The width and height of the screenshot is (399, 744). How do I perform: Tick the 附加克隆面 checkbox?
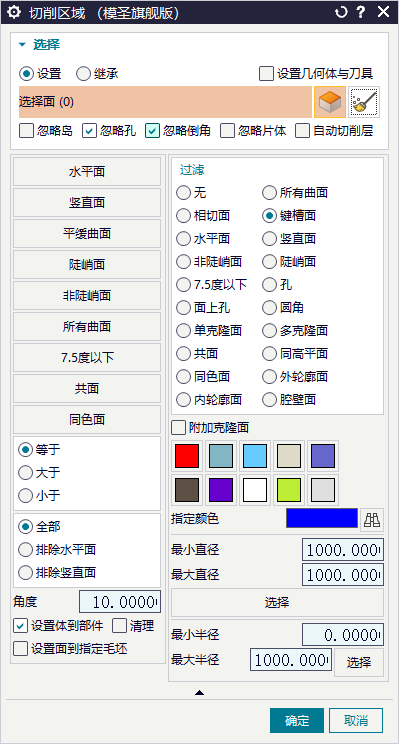pos(178,428)
